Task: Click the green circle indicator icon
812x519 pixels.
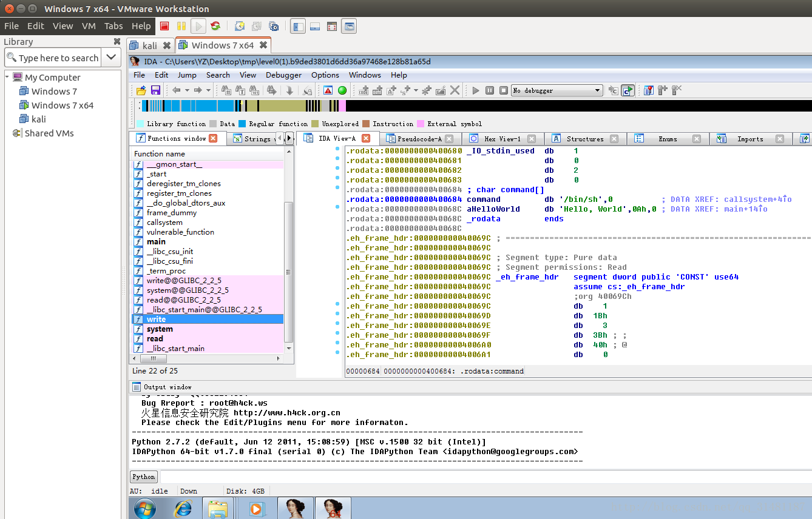Action: point(342,90)
